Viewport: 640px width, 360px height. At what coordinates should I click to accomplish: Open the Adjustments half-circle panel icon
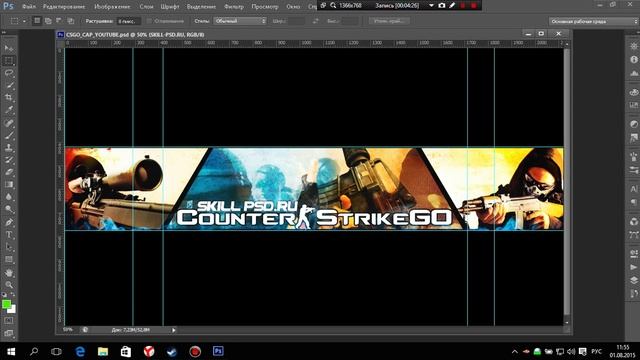[x=633, y=124]
